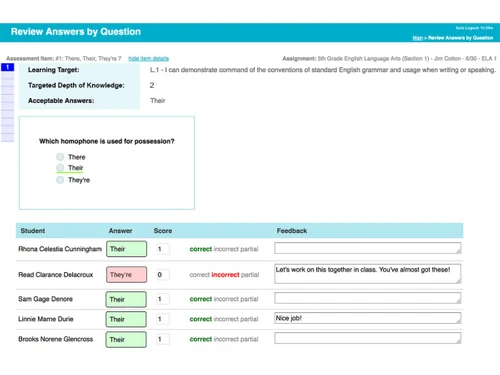
Task: Click student name Brooks Norene Glencross
Action: [x=56, y=339]
